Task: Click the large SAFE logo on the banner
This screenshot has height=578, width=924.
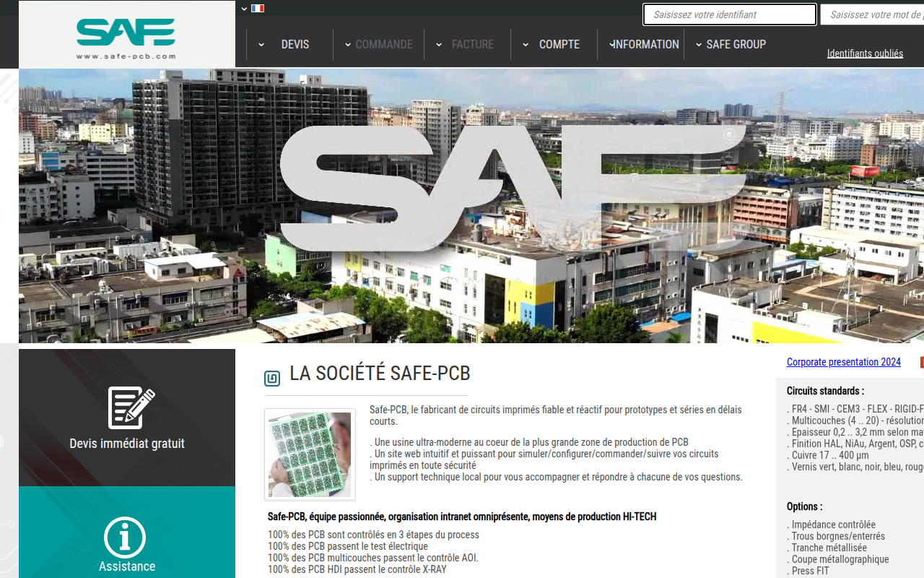Action: click(x=513, y=188)
